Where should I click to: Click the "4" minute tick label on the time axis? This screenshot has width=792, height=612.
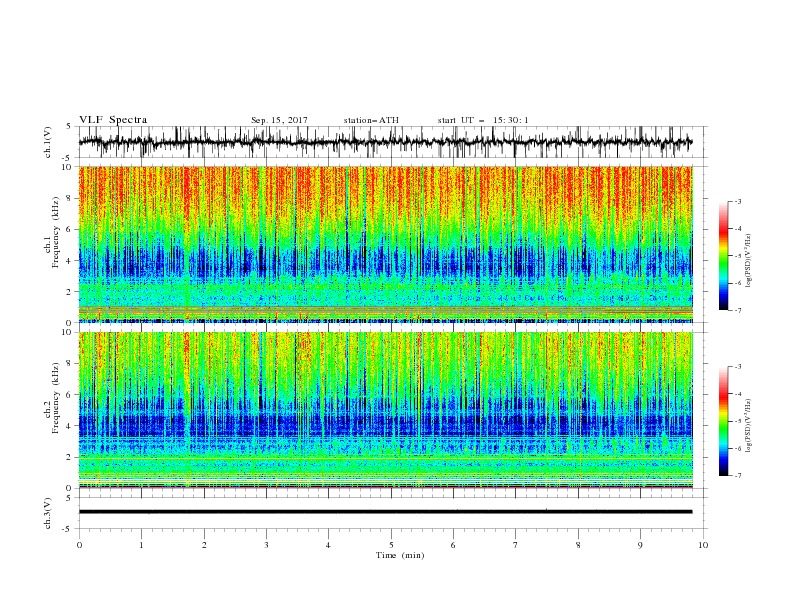[x=328, y=545]
